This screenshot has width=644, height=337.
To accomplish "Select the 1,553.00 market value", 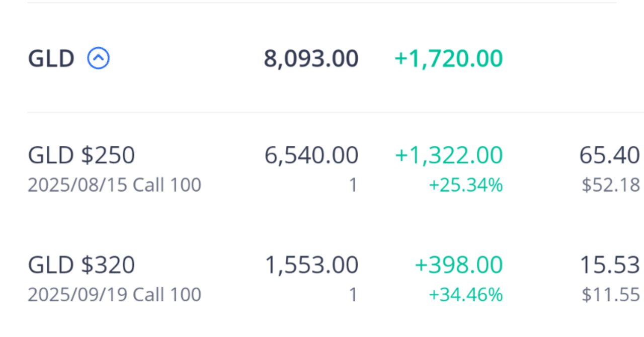I will click(311, 265).
